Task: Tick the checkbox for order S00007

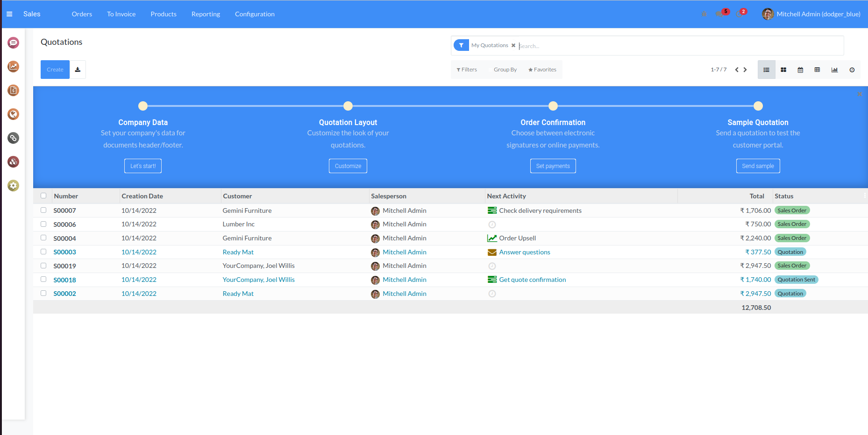Action: tap(43, 210)
